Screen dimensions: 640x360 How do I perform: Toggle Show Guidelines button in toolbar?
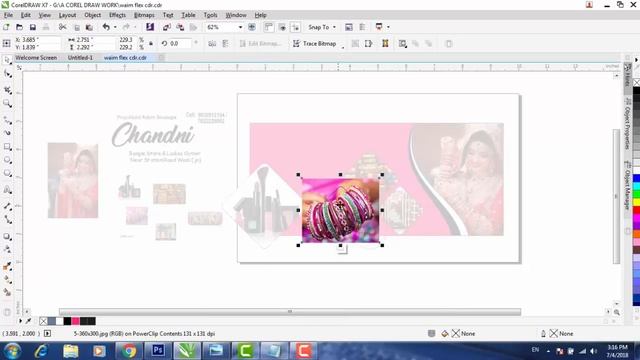pos(295,27)
